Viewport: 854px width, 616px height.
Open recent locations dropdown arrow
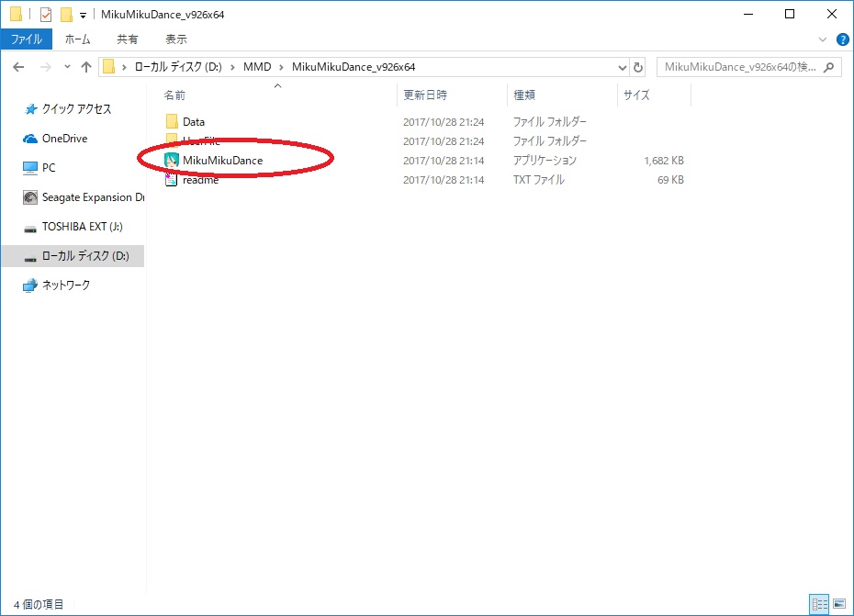pyautogui.click(x=67, y=67)
